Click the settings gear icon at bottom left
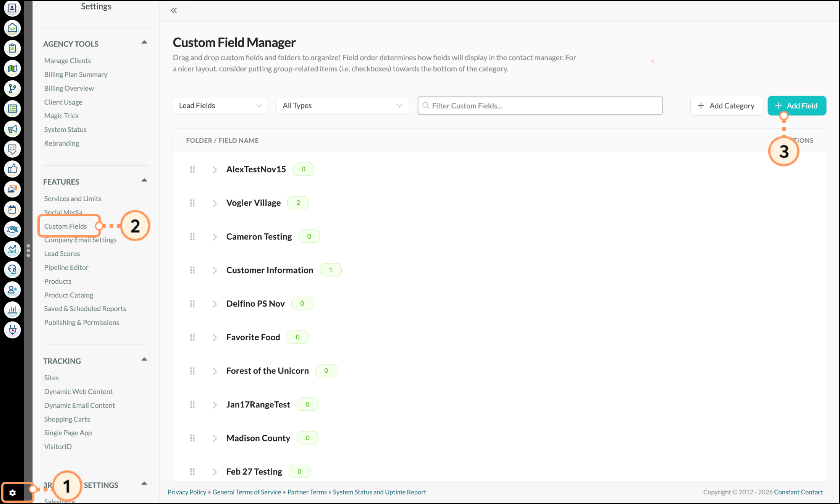The width and height of the screenshot is (840, 504). 13,493
